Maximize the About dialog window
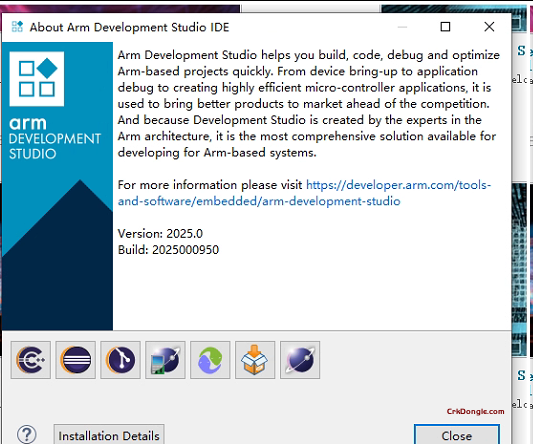 [445, 27]
